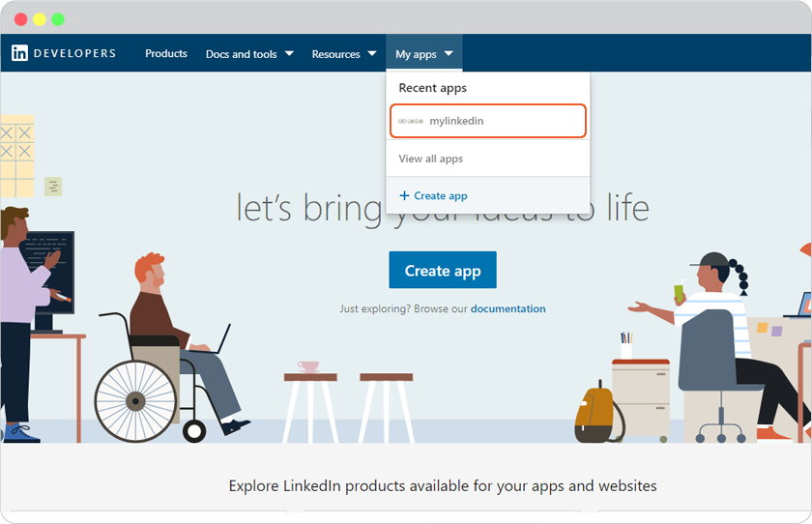The width and height of the screenshot is (812, 524).
Task: Click Create app link in dropdown
Action: (x=434, y=195)
